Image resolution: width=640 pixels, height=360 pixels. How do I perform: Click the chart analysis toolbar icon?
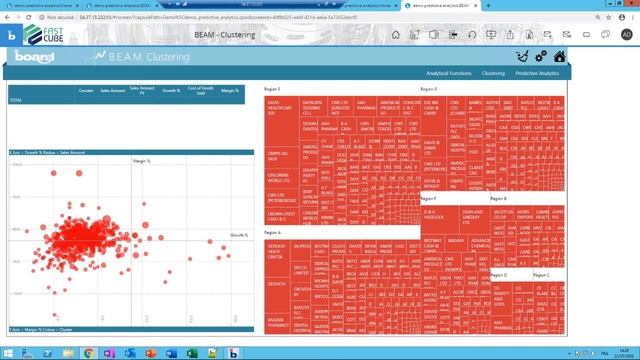[x=414, y=35]
